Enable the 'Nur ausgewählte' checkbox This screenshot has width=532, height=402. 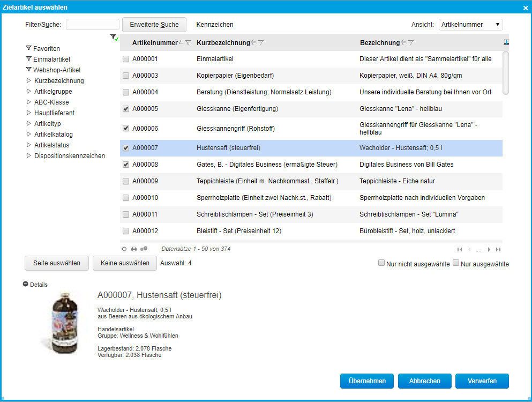(x=456, y=263)
